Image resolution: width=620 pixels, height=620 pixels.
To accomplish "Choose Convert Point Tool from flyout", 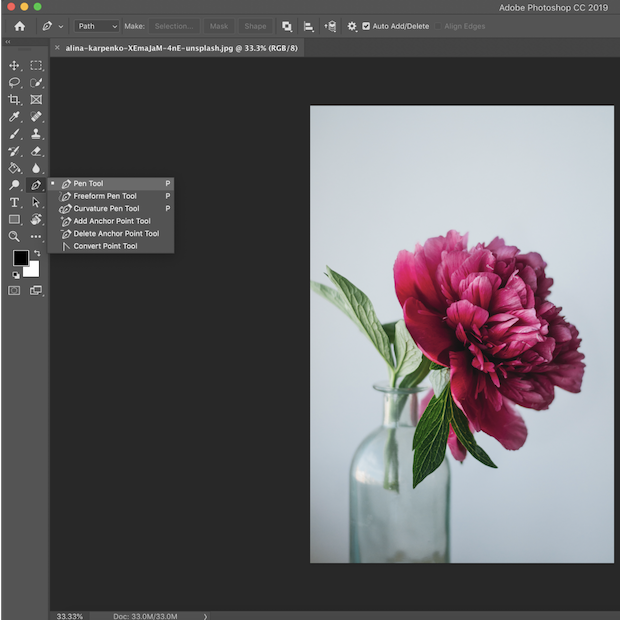I will [105, 246].
